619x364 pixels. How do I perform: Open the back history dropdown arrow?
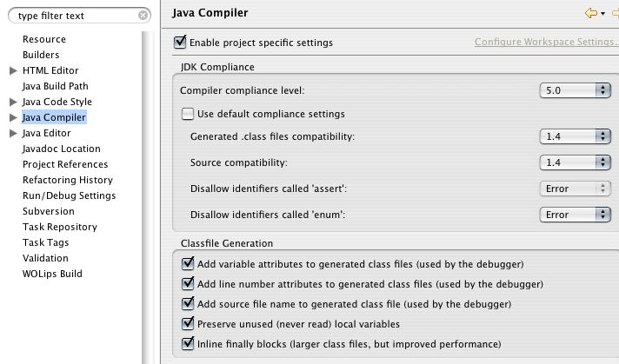point(602,14)
